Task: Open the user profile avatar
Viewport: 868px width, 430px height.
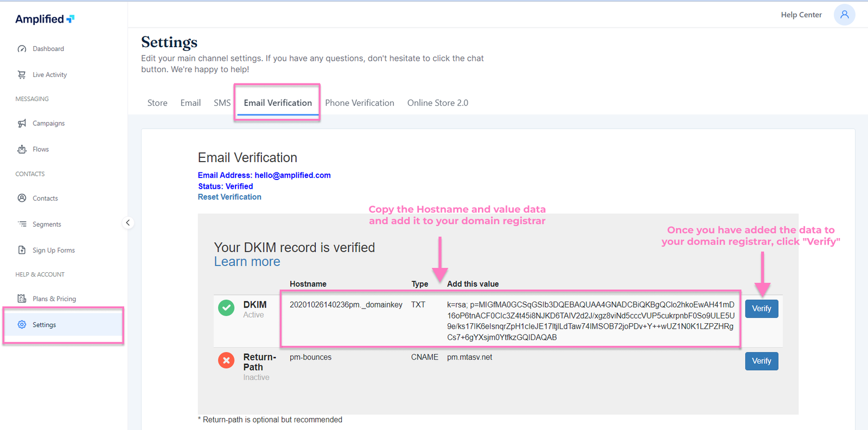Action: pos(844,15)
